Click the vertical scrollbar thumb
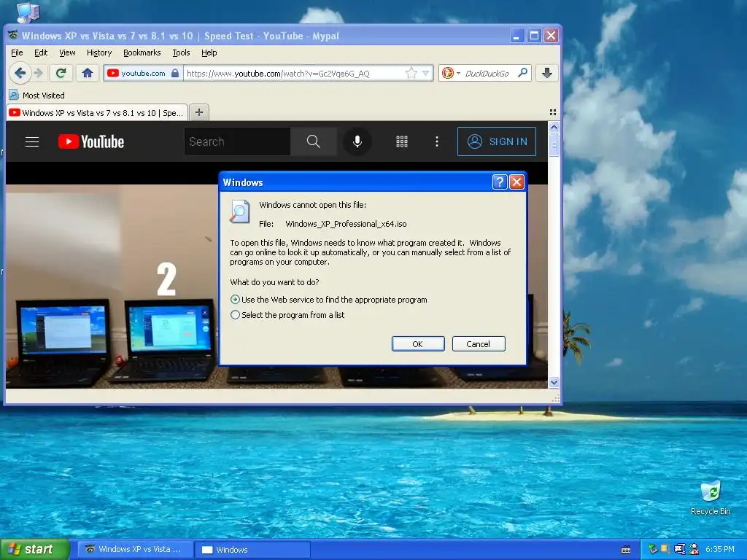The width and height of the screenshot is (747, 560). [x=554, y=145]
